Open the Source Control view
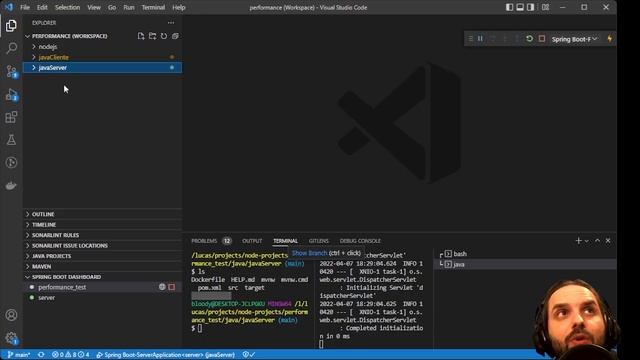 (11, 71)
